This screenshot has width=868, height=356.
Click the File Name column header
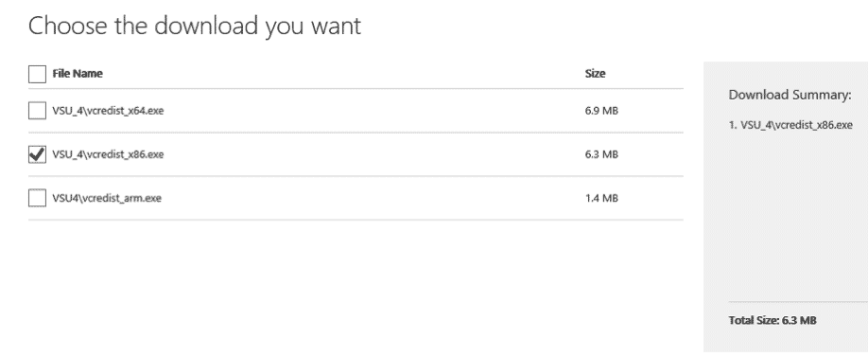click(78, 73)
